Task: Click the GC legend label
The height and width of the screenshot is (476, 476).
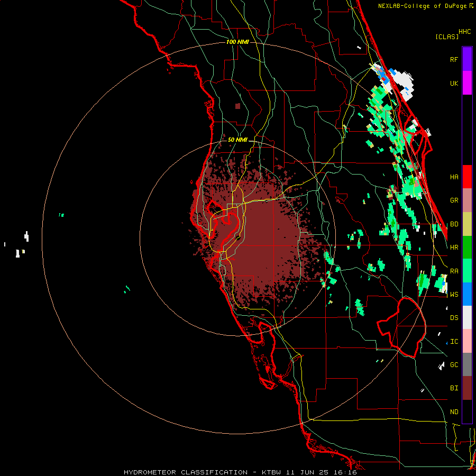Action: (454, 365)
